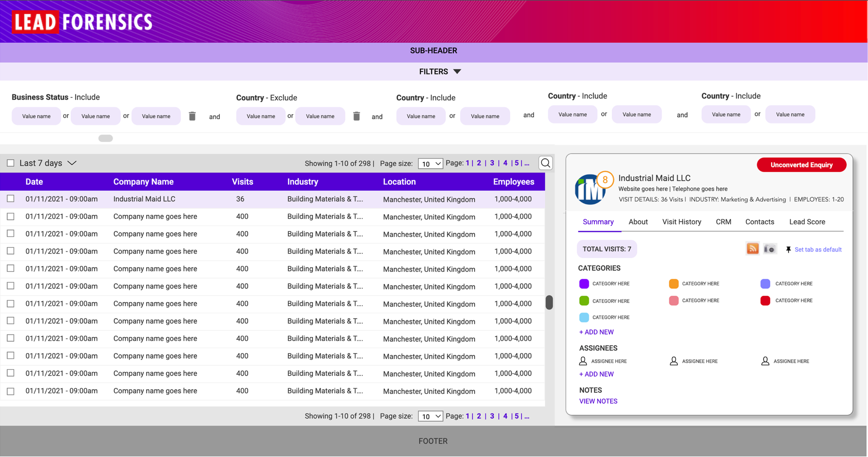Collapse the FILTERS panel arrow
Image resolution: width=868 pixels, height=457 pixels.
457,71
